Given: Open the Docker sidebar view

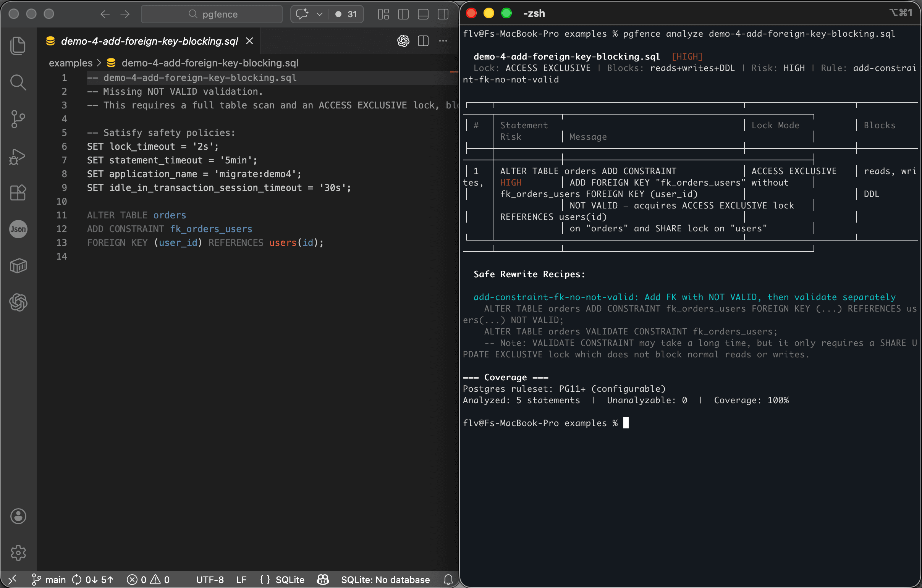Looking at the screenshot, I should pyautogui.click(x=18, y=265).
